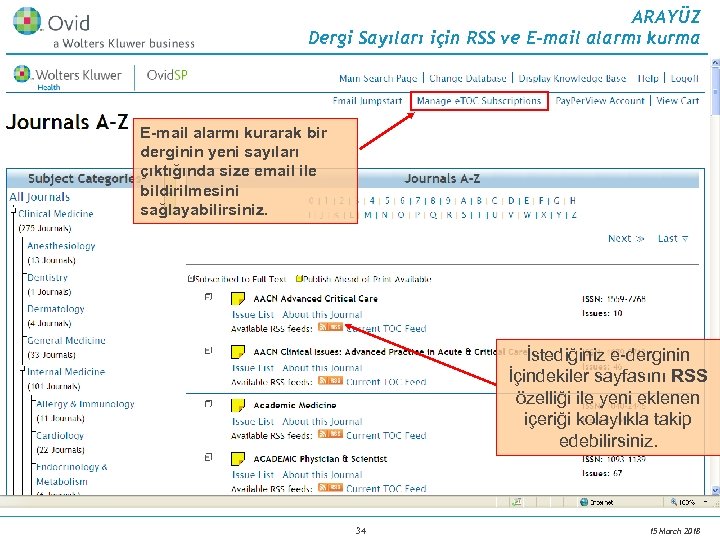Select Dermatology subcategory

pos(56,309)
